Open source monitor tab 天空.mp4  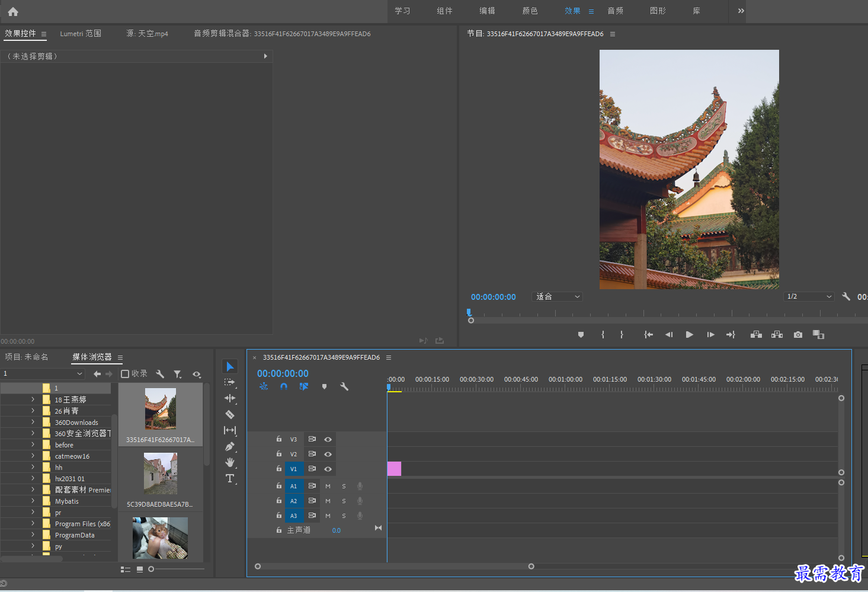pos(147,34)
